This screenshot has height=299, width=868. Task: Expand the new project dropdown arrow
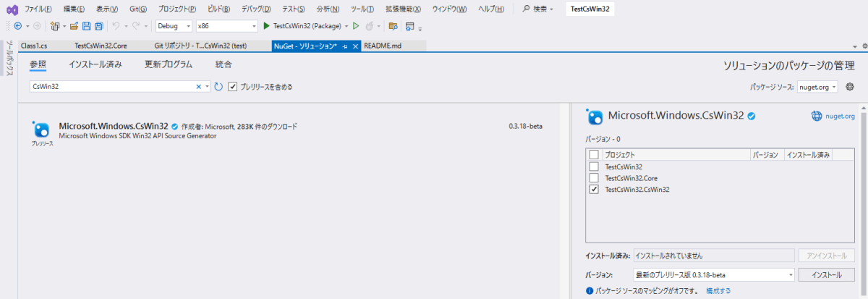pyautogui.click(x=64, y=26)
